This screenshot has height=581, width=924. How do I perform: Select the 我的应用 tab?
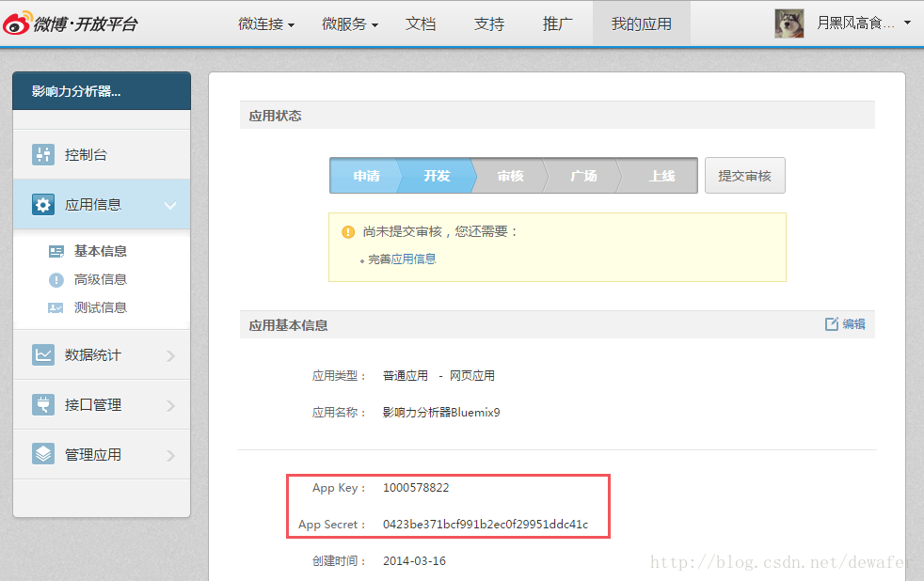[x=642, y=24]
